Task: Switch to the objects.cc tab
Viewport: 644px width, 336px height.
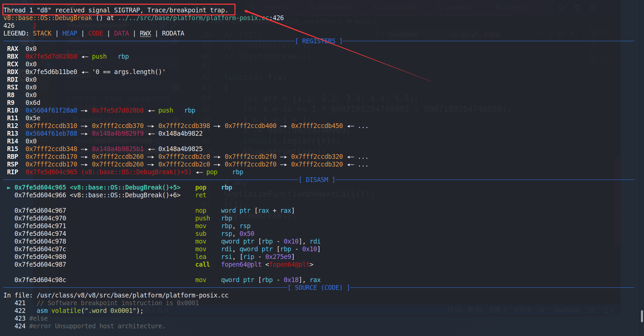Action: [x=518, y=7]
